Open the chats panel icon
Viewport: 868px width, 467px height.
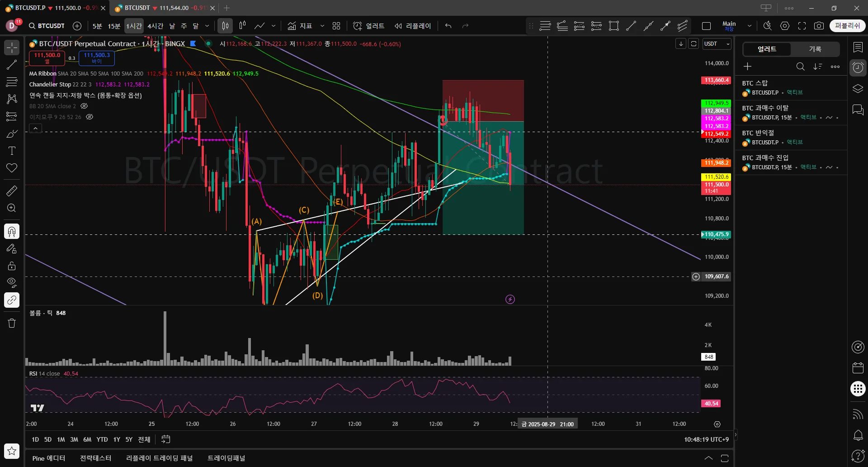point(858,110)
